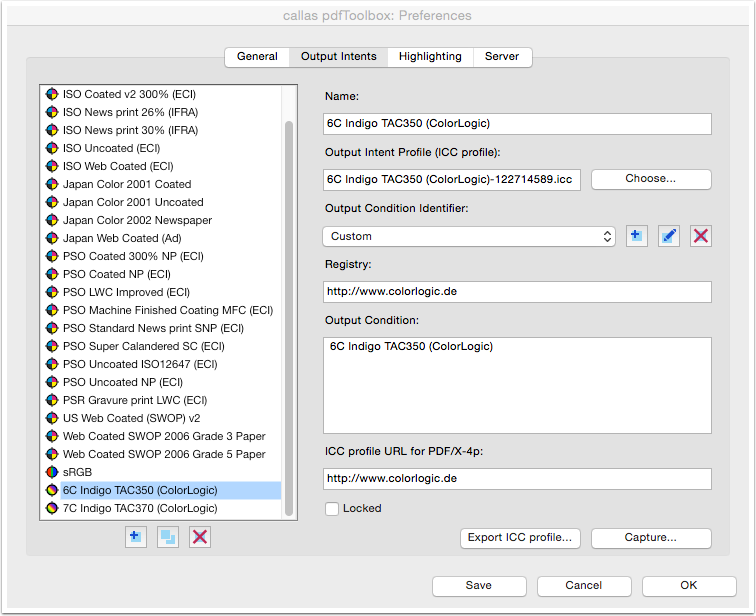Select PSO Machine Finished Coating MFC (ECI)
The image size is (756, 616).
(163, 310)
